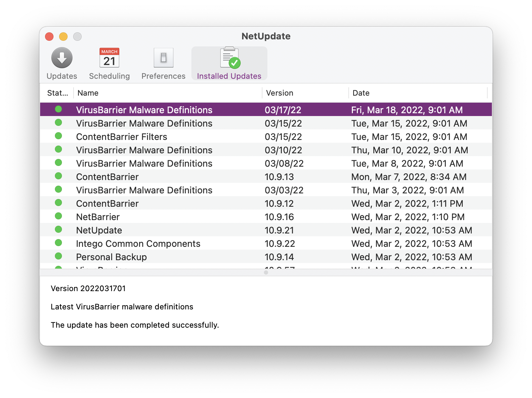
Task: Click version 10.9.12 cell
Action: coord(279,204)
